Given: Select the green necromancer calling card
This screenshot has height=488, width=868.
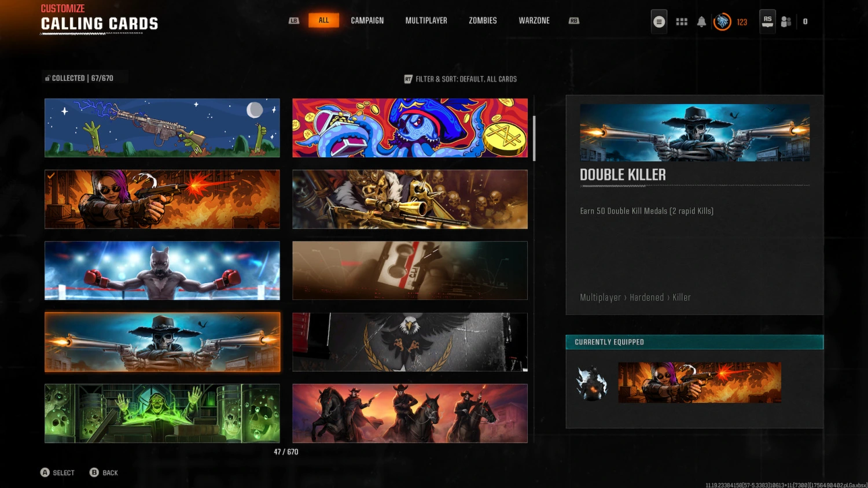Looking at the screenshot, I should pyautogui.click(x=162, y=413).
